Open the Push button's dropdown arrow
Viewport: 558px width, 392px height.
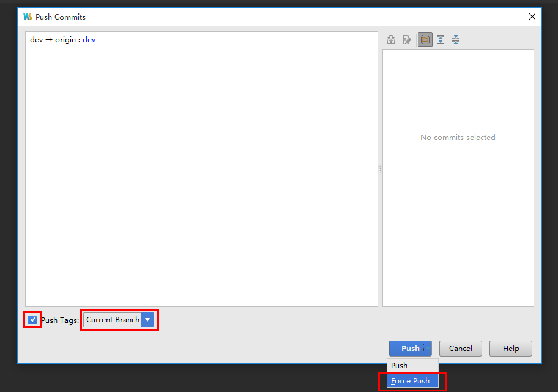tap(428, 349)
